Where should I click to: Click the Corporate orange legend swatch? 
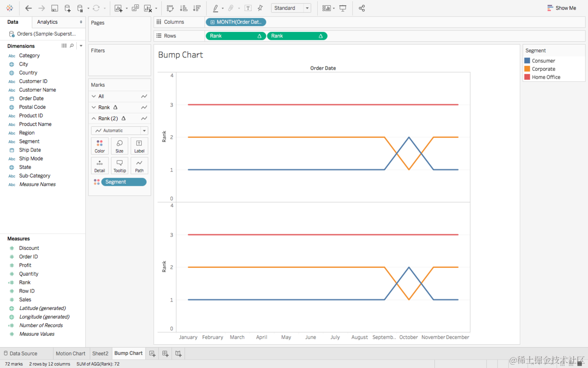coord(527,69)
